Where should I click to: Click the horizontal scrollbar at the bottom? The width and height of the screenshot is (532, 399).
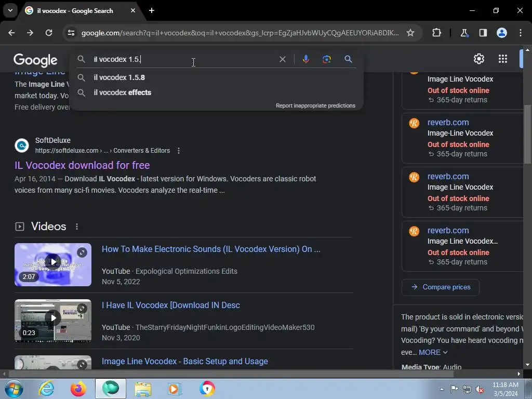(x=231, y=374)
